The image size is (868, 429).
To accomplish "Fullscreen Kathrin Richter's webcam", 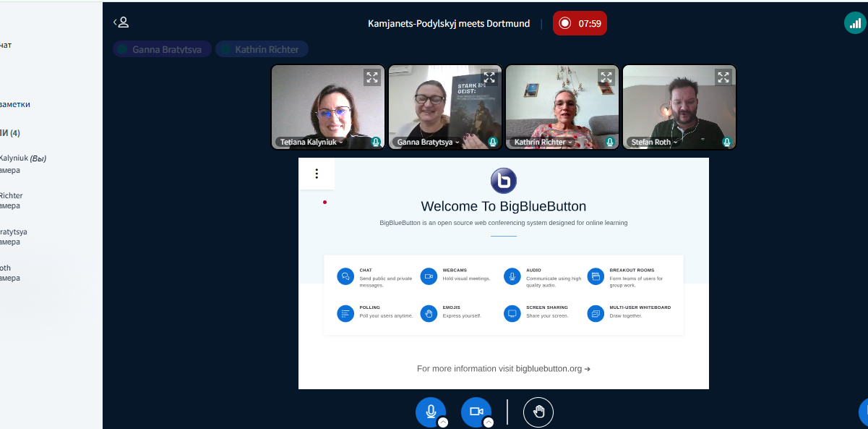I will (x=606, y=77).
